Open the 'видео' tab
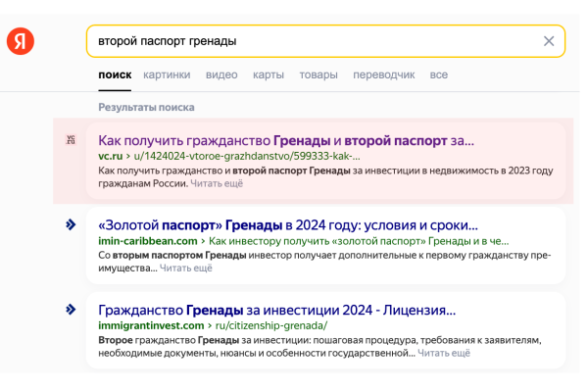The height and width of the screenshot is (392, 588). pos(221,74)
